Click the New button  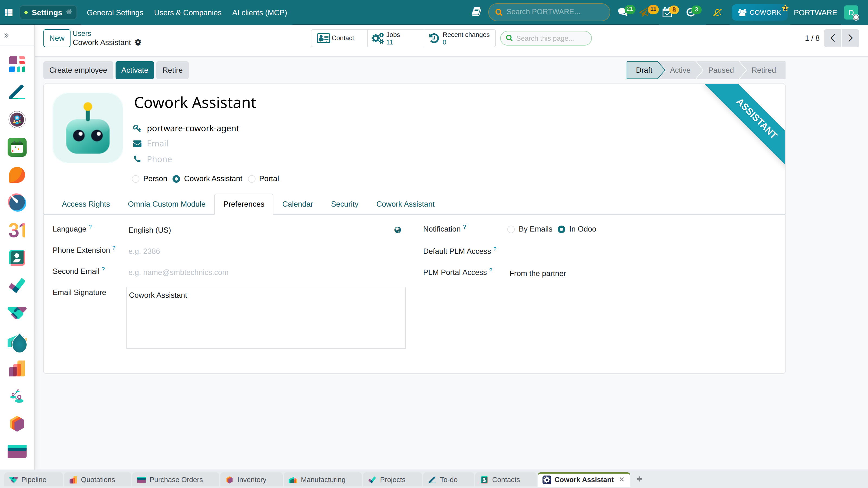click(x=57, y=38)
